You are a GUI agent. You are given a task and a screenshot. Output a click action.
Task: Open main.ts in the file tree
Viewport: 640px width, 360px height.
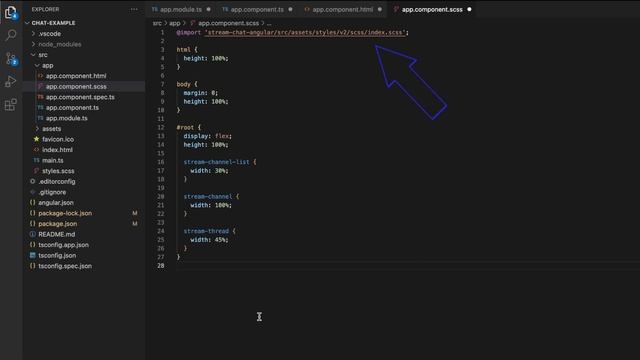pyautogui.click(x=53, y=160)
